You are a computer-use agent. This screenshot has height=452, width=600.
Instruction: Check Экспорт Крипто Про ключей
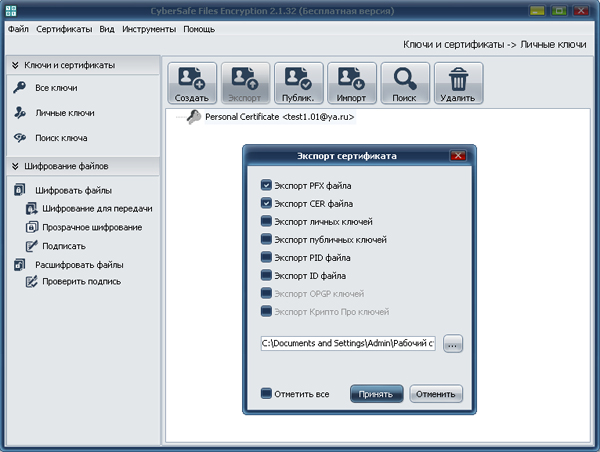pos(266,311)
